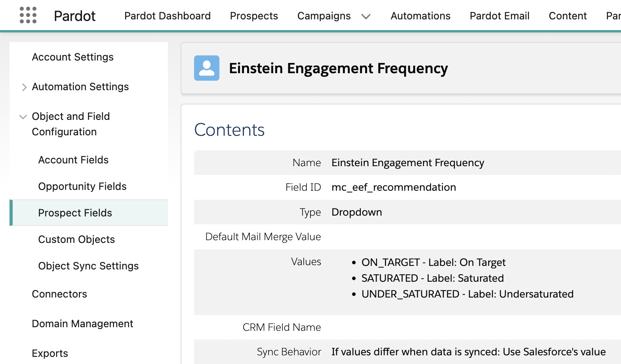Screen dimensions: 621x364
Task: Click SATURATED - Label: Saturated value
Action: click(432, 278)
